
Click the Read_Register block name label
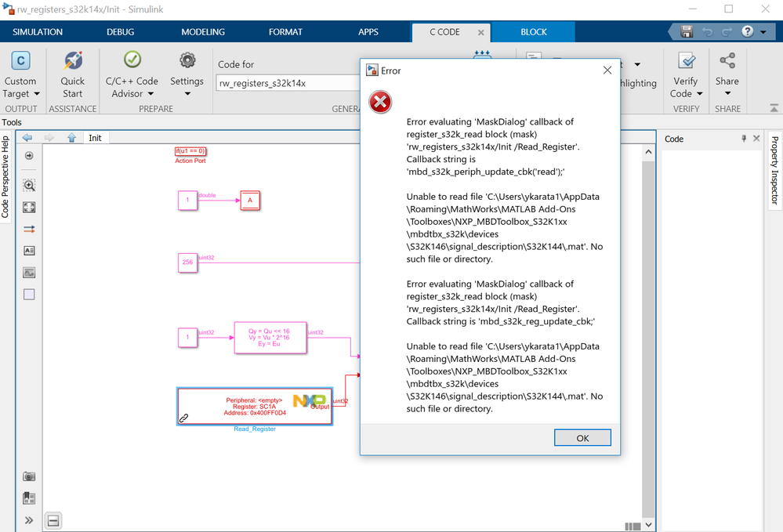point(255,429)
